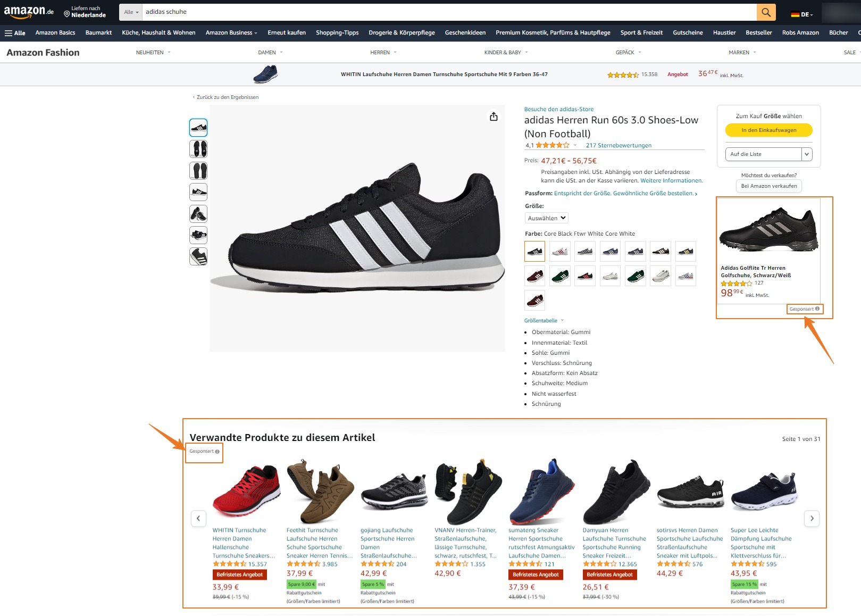
Task: Click Besuche den adidas-Store link
Action: 558,110
